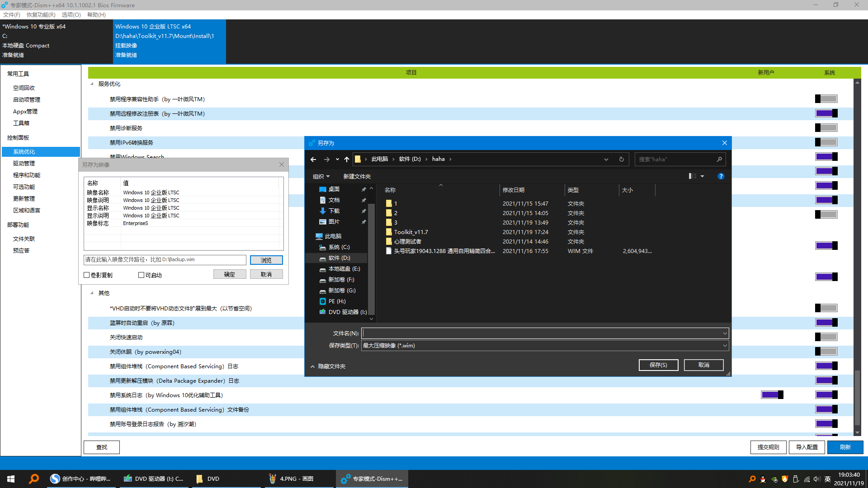Select Pictures in navigation pane
The height and width of the screenshot is (488, 868).
pyautogui.click(x=334, y=222)
